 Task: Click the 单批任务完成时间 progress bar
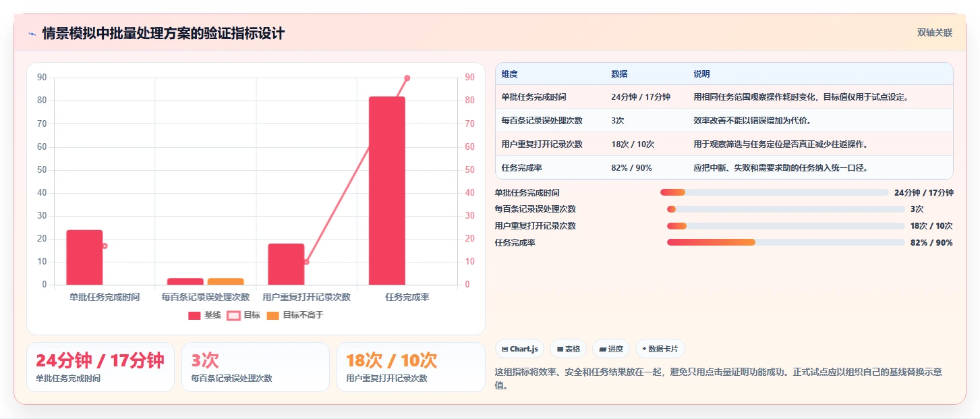(774, 192)
